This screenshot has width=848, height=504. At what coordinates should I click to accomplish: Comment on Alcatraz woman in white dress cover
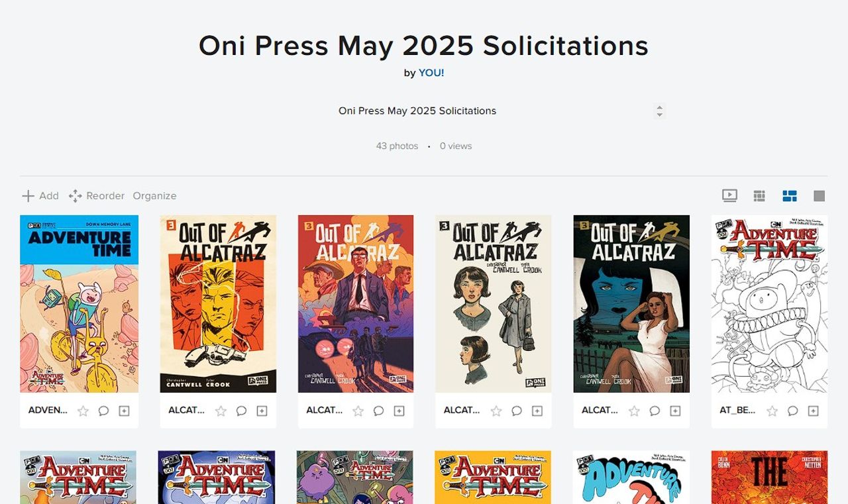point(655,411)
